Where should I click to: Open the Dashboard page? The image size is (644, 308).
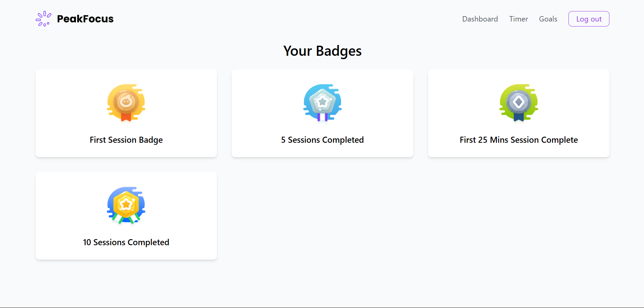[x=480, y=19]
